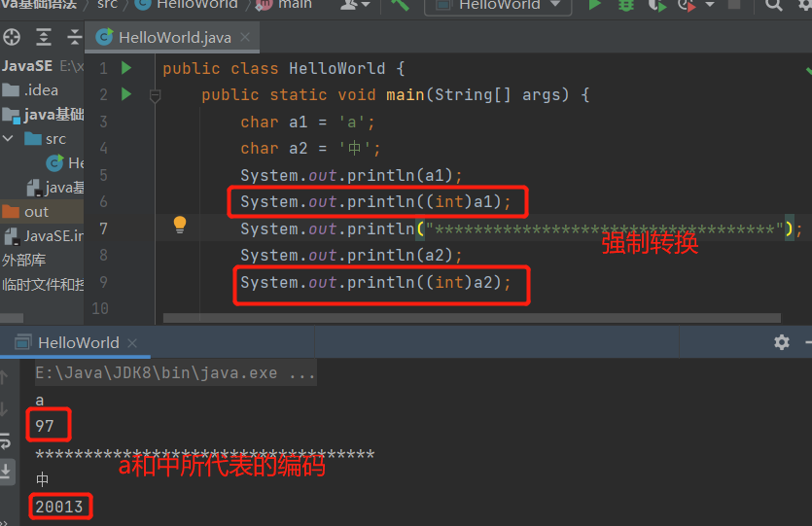Select the HelloWorld.java editor tab
This screenshot has height=526, width=812.
pyautogui.click(x=172, y=37)
